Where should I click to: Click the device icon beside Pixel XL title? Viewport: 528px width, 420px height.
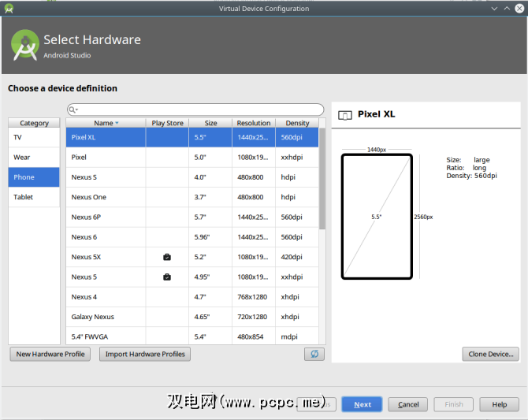344,115
